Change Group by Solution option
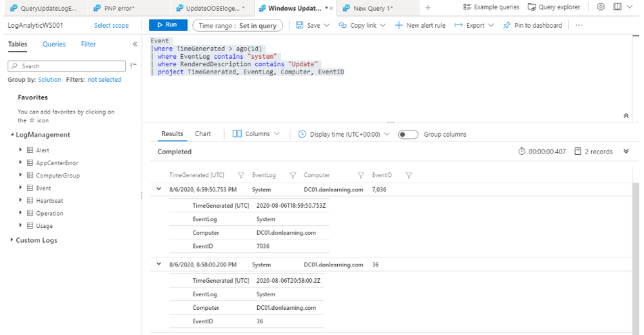Image resolution: width=644 pixels, height=335 pixels. pos(49,80)
